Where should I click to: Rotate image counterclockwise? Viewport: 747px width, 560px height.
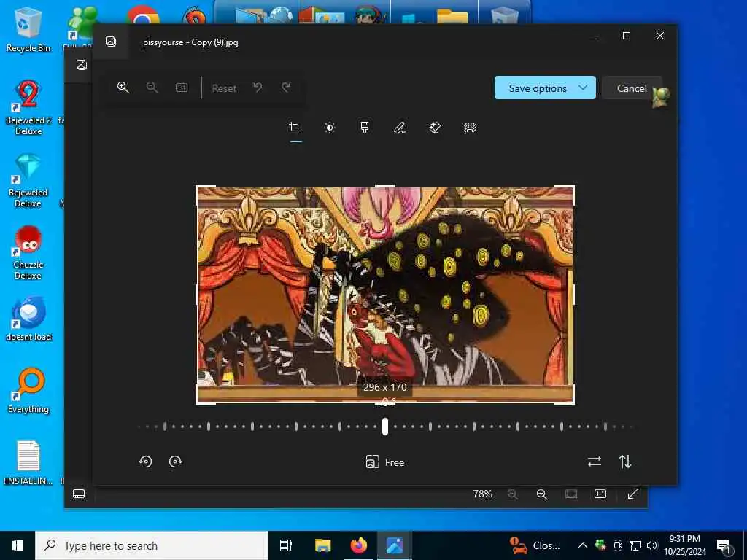145,462
